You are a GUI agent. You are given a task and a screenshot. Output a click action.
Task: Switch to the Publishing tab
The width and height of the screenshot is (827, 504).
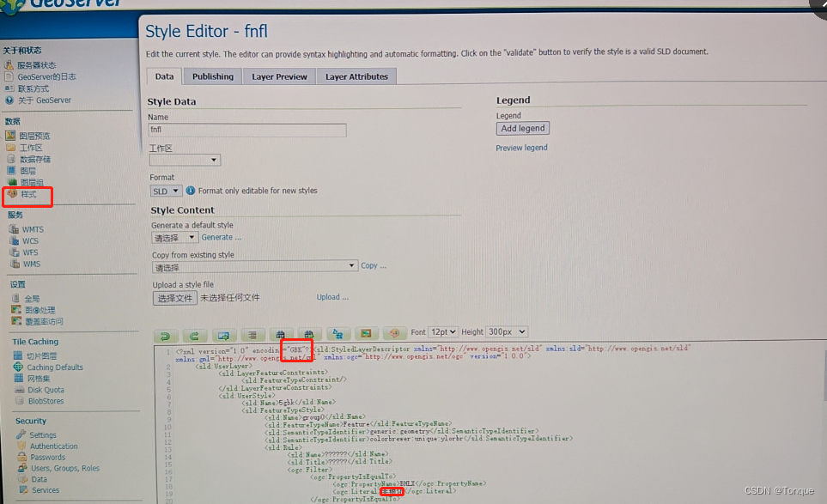pos(213,76)
